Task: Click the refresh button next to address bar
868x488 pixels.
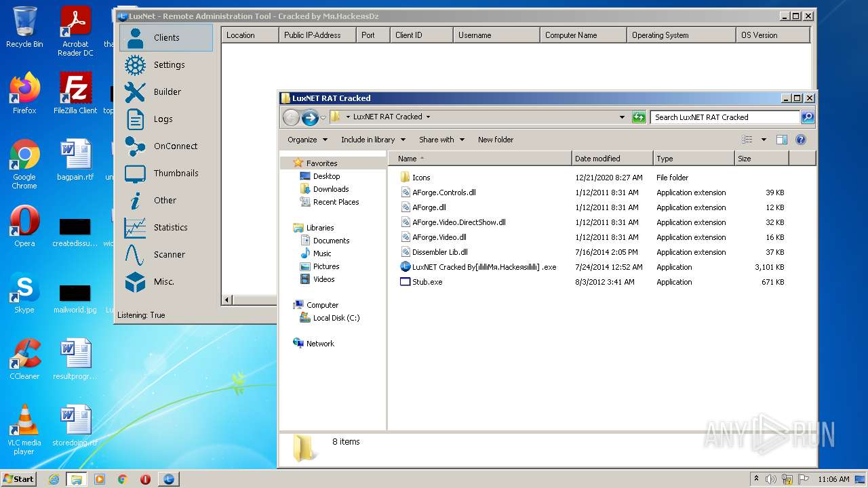Action: point(639,117)
